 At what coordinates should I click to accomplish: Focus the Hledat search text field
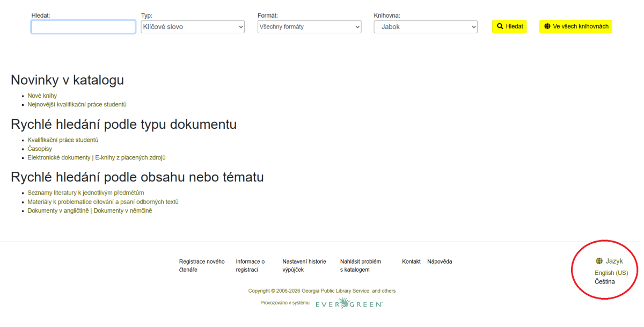pos(83,27)
